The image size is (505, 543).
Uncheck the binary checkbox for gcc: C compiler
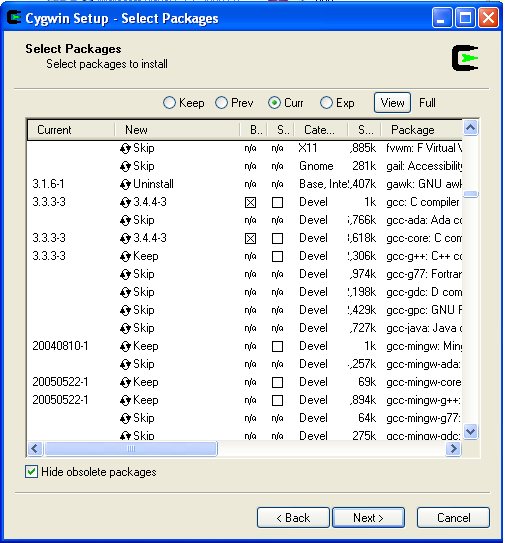point(250,203)
